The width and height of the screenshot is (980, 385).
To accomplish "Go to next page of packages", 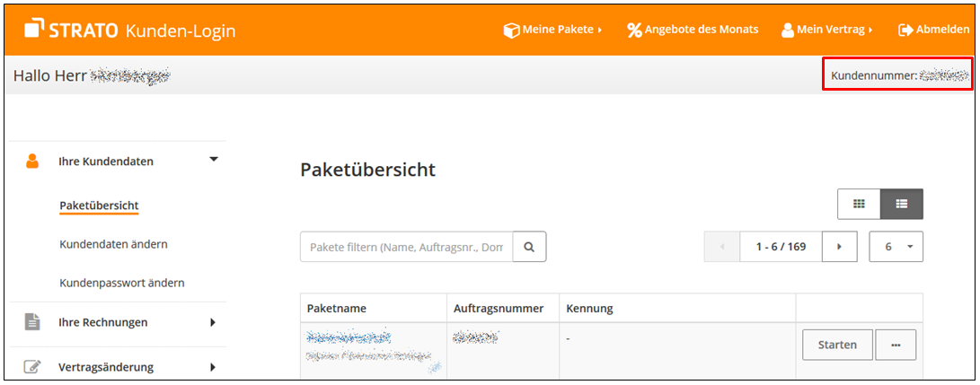I will (840, 247).
